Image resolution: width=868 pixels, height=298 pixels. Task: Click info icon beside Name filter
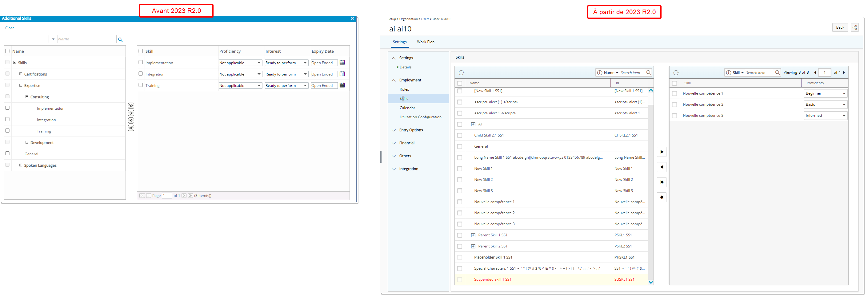pos(600,72)
